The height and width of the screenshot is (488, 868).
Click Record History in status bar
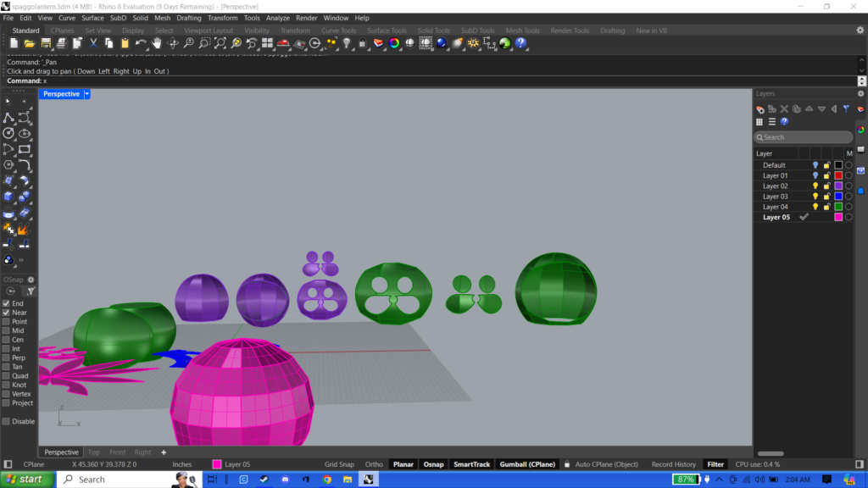pos(673,464)
